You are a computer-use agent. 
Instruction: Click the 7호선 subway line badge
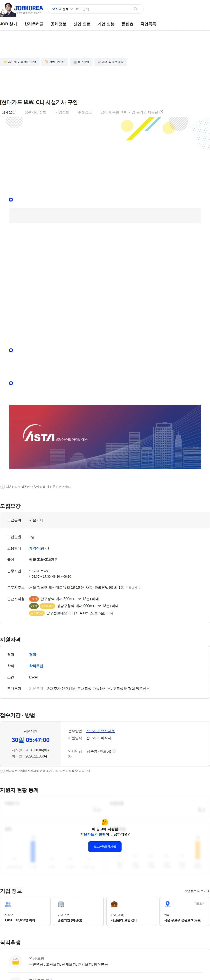click(34, 606)
